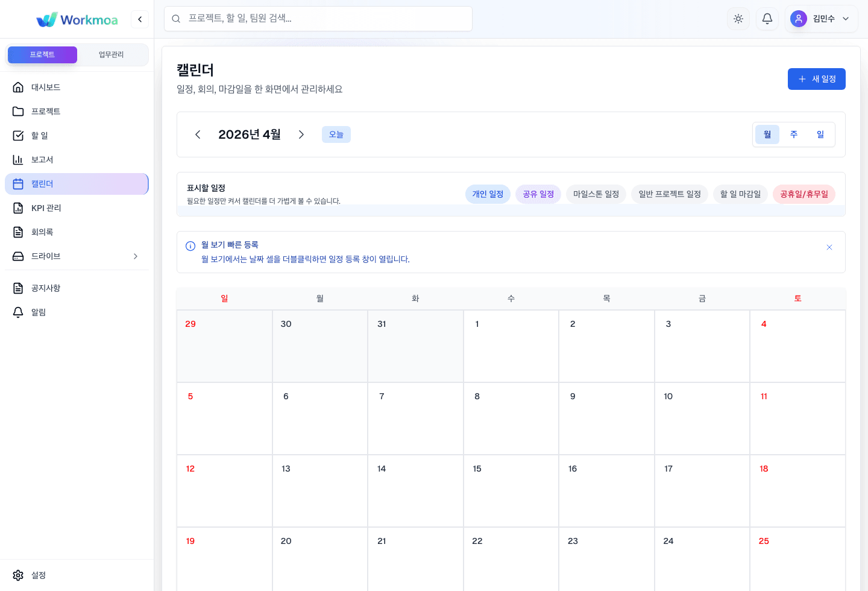Toggle 마일스톤 일정 filter chip

click(x=596, y=194)
